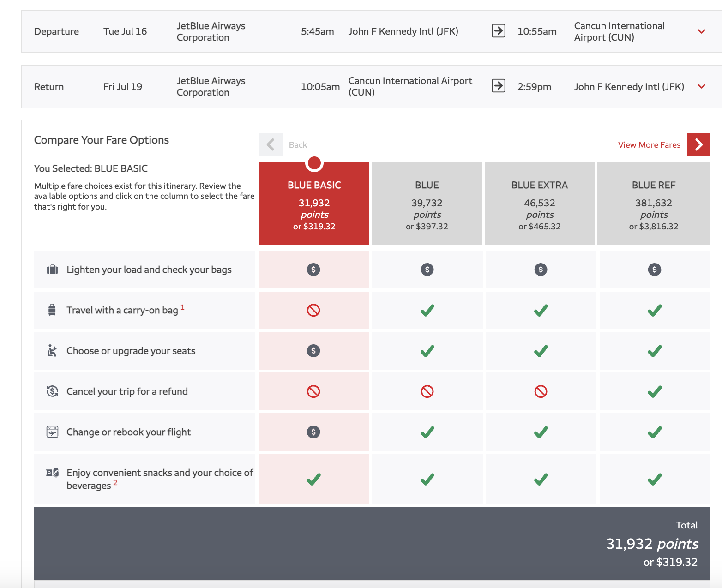Click the Total '31,932 points' amount
The height and width of the screenshot is (588, 722).
pos(652,544)
